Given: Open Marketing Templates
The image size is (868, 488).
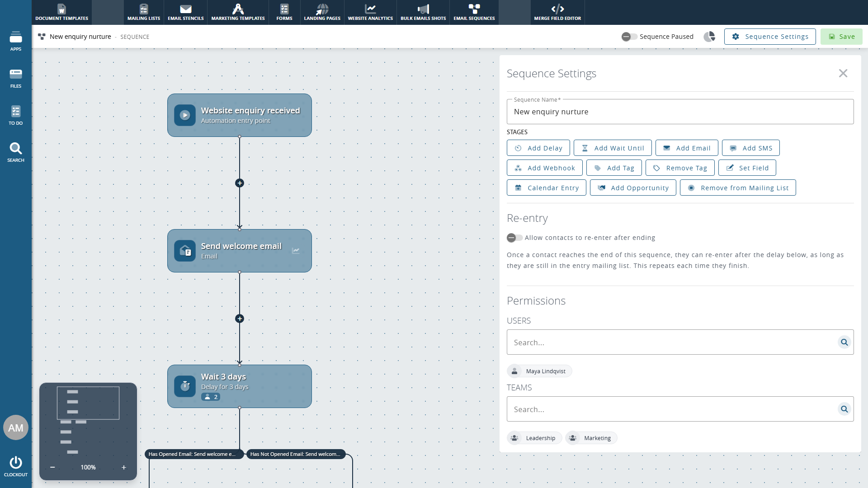Looking at the screenshot, I should point(238,12).
